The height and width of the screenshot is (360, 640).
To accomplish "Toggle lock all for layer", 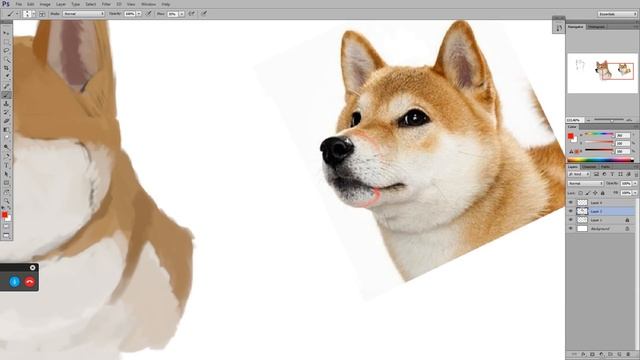I will (602, 193).
